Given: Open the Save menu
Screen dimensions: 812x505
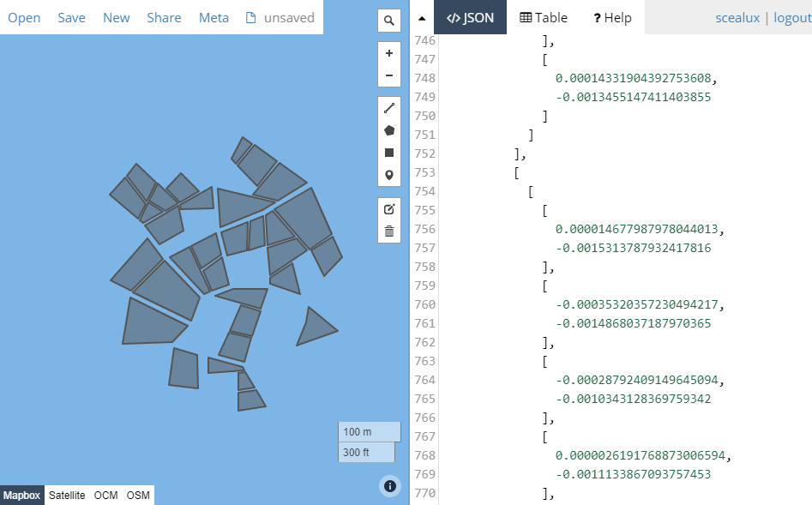Looking at the screenshot, I should (71, 18).
